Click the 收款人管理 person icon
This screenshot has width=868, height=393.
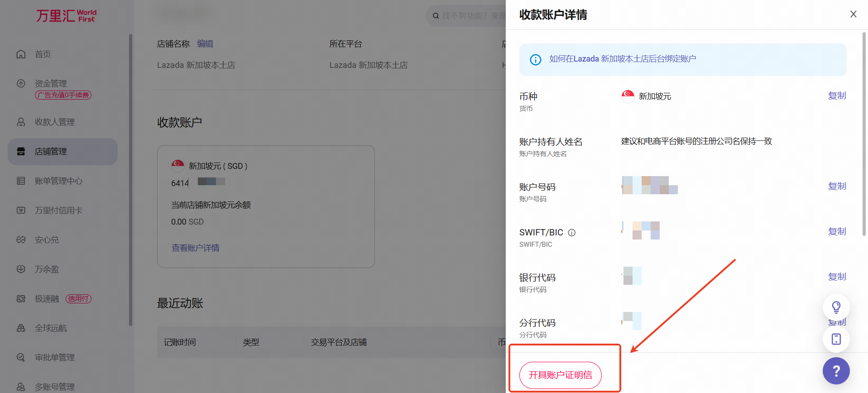click(21, 122)
